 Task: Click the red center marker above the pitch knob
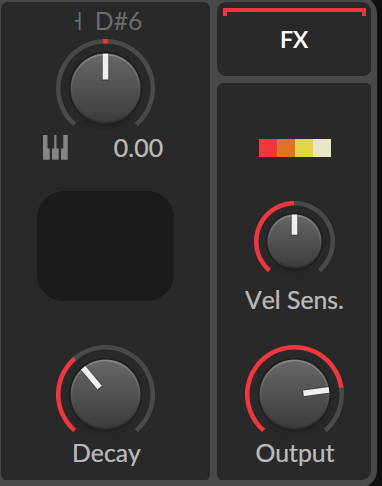click(105, 41)
